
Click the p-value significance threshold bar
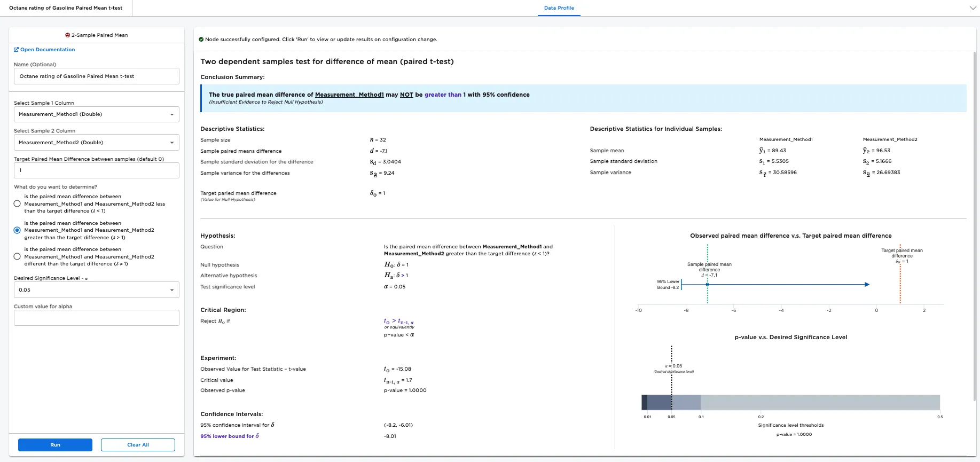tap(790, 402)
